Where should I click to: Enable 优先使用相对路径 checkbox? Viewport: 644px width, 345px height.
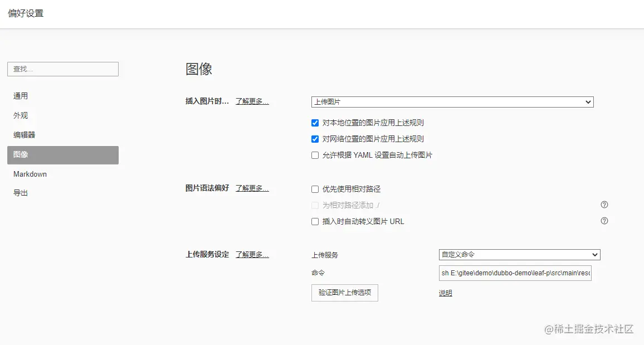315,189
